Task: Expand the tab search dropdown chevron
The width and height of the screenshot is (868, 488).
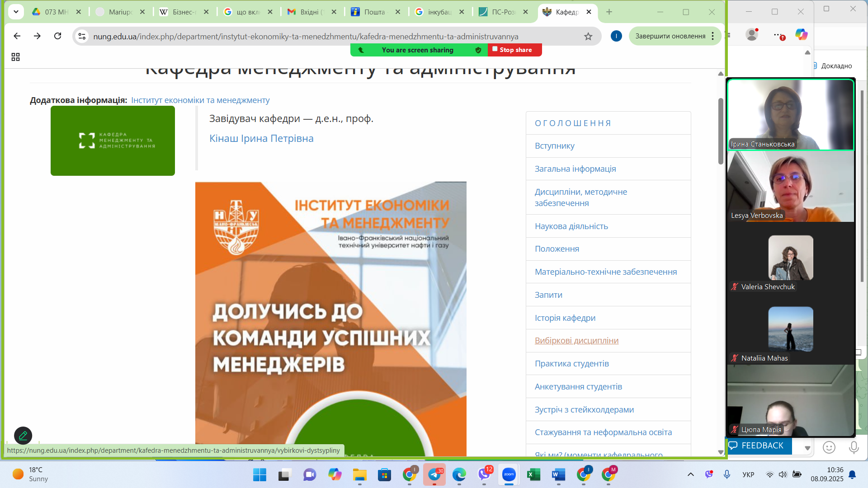Action: 16,12
